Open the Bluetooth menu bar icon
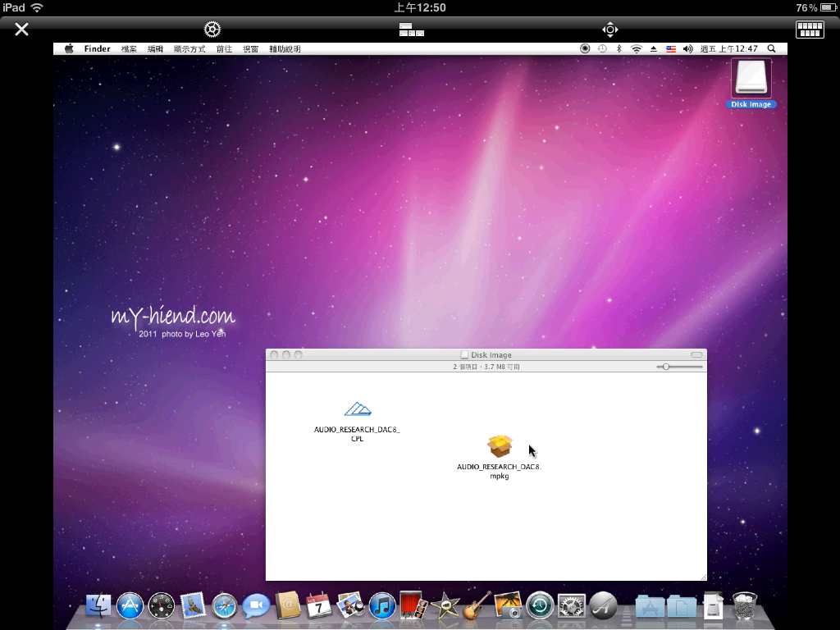This screenshot has height=630, width=840. click(x=619, y=48)
